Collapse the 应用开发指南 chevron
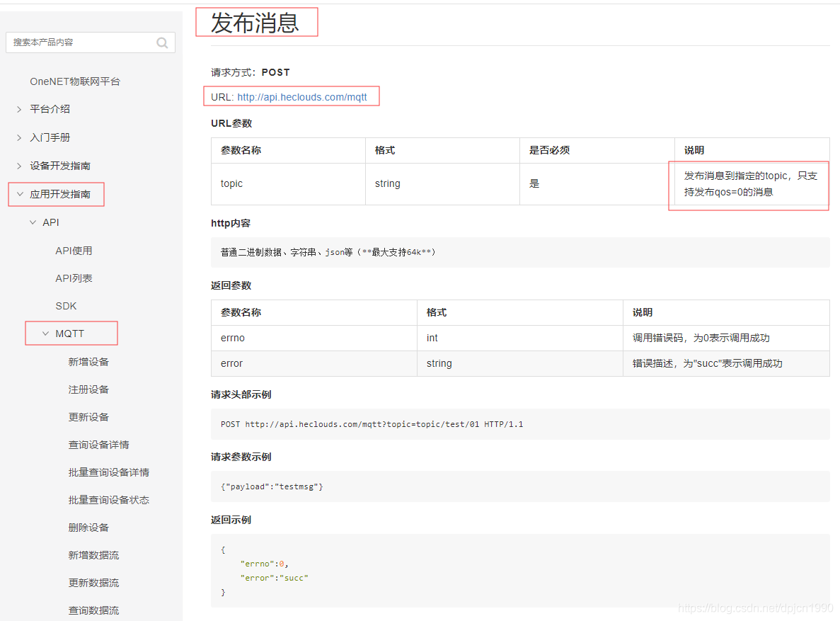This screenshot has height=621, width=840. [20, 194]
